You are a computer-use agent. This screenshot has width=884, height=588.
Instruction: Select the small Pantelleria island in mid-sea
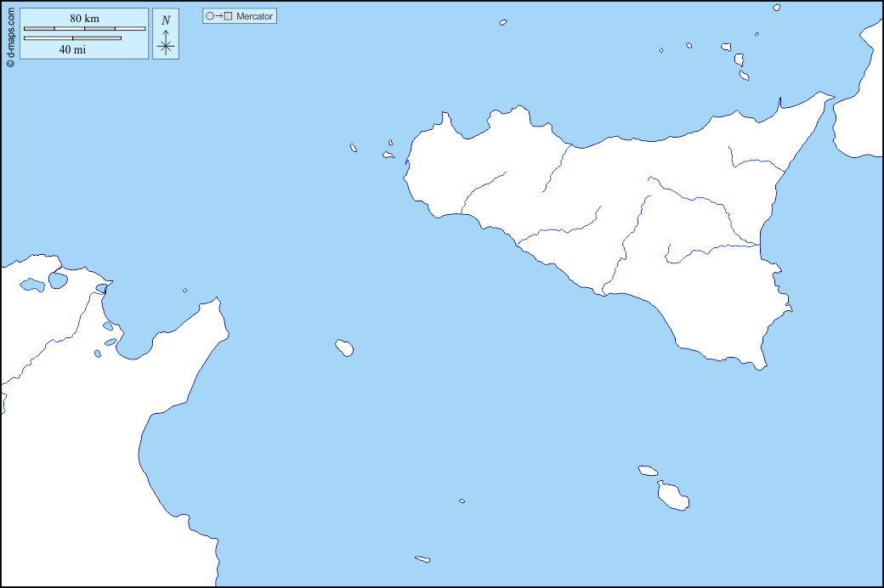343,347
